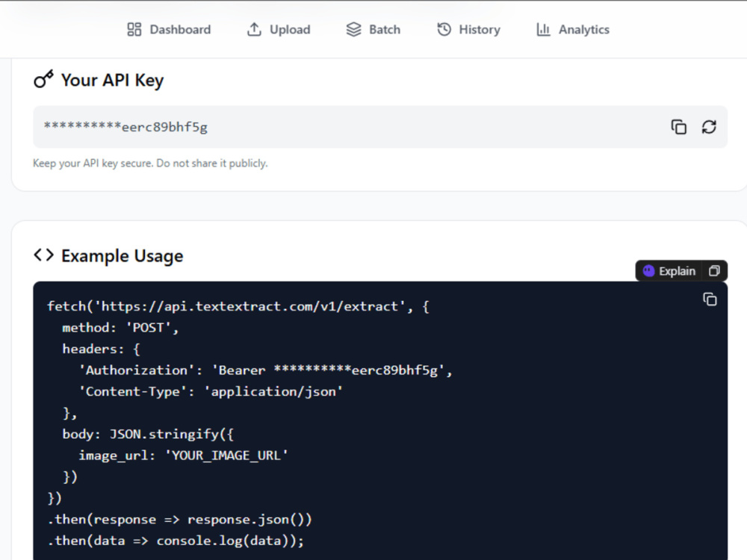
Task: Copy the API key to clipboard
Action: pos(679,127)
